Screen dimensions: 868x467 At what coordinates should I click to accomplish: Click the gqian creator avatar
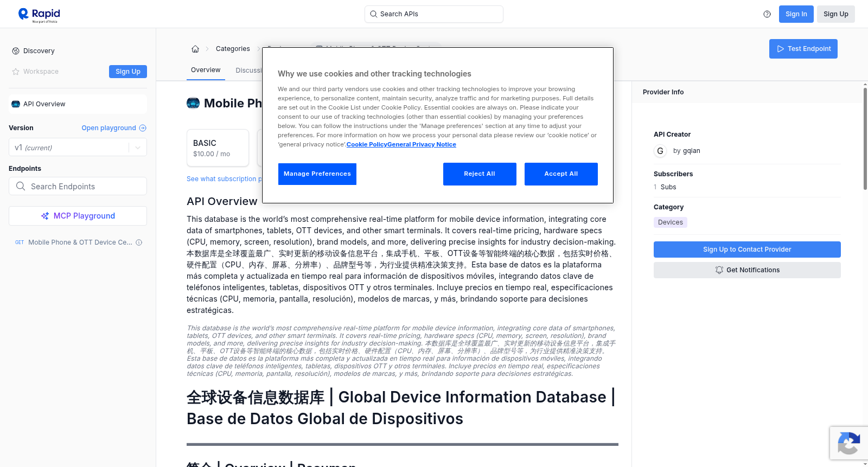pyautogui.click(x=660, y=151)
